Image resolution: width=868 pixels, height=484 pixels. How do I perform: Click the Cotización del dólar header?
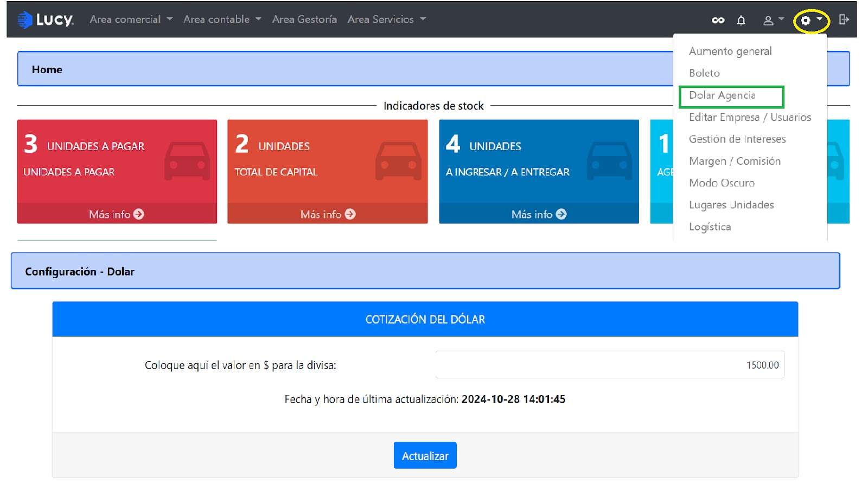click(x=425, y=319)
